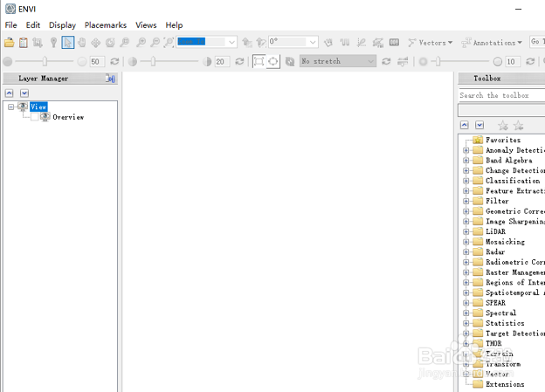Expand all in Layer Manager down arrow

point(24,93)
